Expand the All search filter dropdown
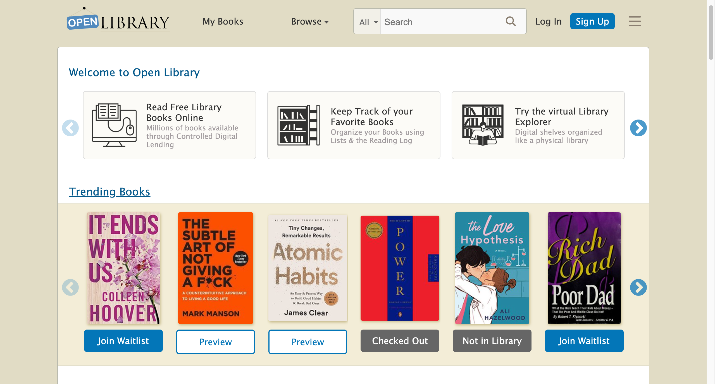 coord(368,21)
